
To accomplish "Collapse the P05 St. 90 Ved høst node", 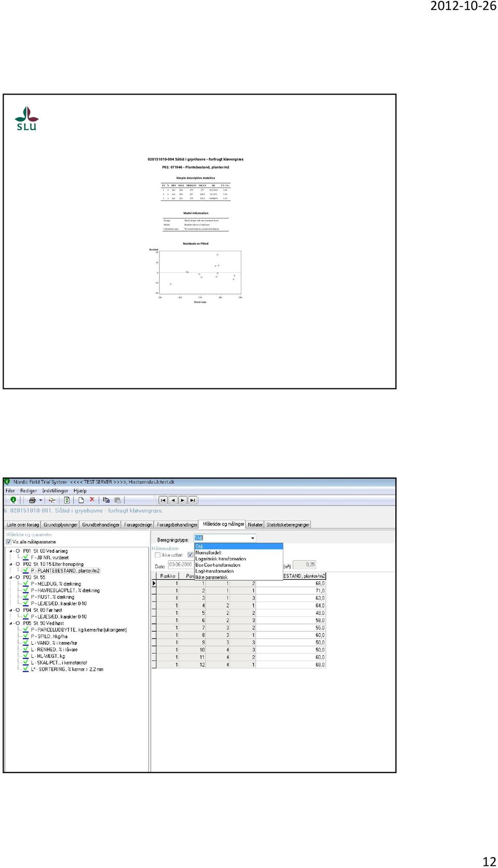I will (11, 623).
